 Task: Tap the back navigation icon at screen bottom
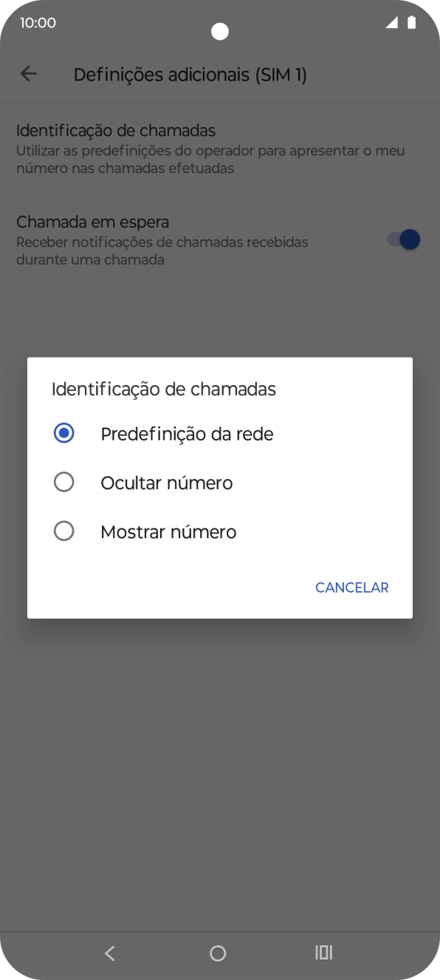[109, 953]
